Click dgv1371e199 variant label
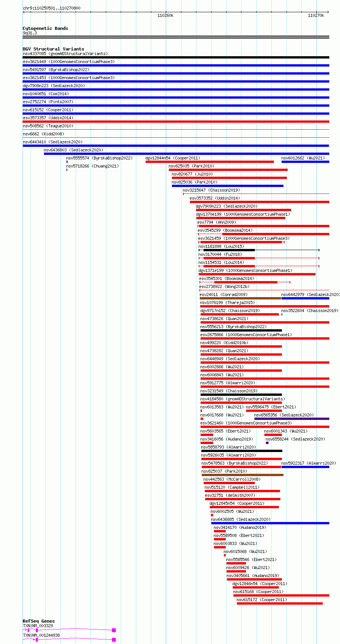The image size is (340, 644). click(245, 270)
